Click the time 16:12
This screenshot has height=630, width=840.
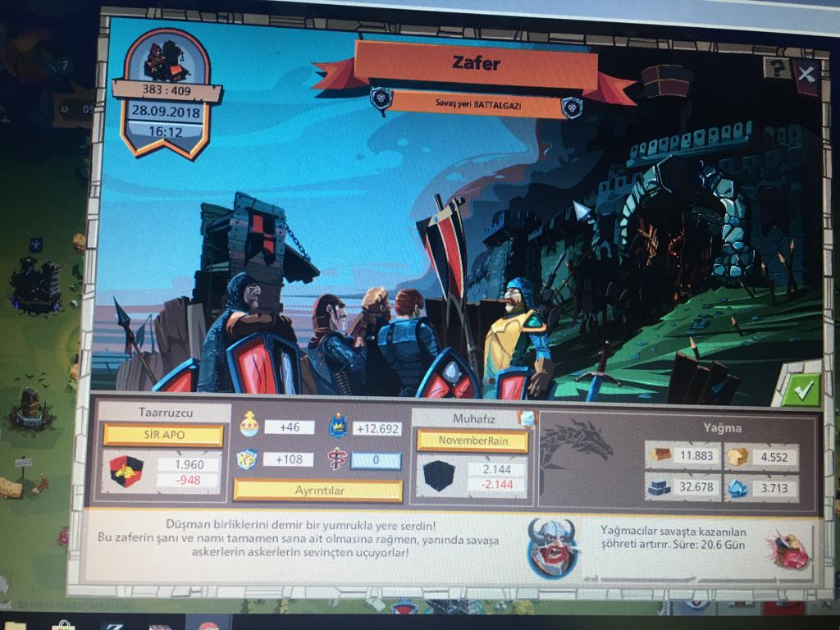pyautogui.click(x=165, y=131)
